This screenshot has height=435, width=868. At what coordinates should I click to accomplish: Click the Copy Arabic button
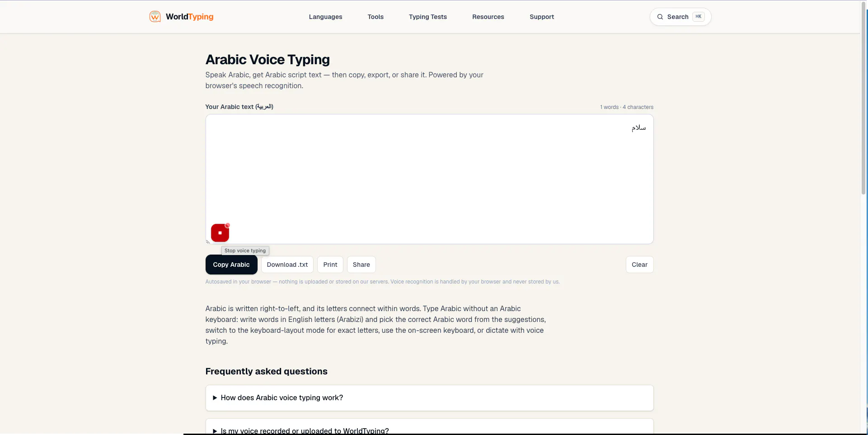[x=231, y=265]
